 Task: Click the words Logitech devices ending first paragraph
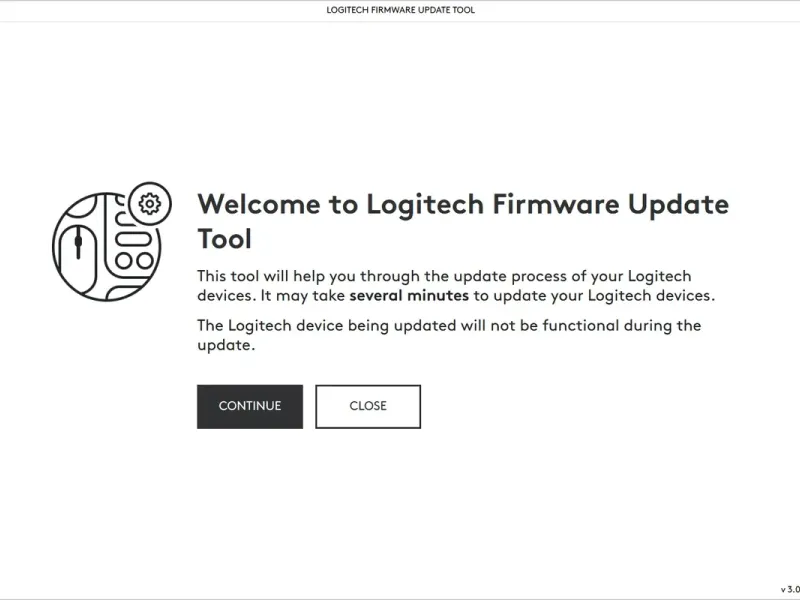(651, 295)
